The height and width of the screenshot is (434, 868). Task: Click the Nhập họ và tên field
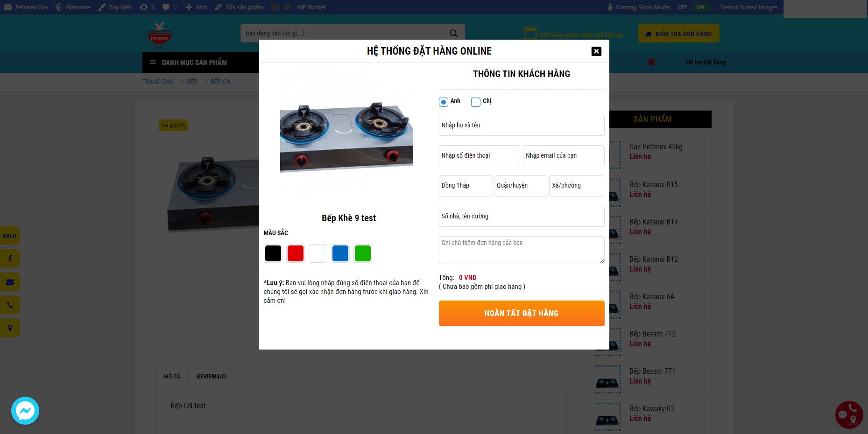click(522, 125)
